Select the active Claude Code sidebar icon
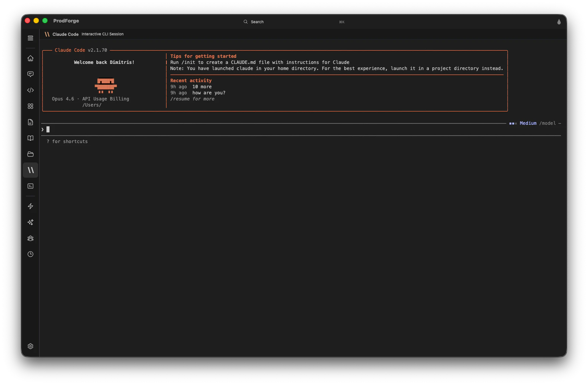 pyautogui.click(x=30, y=170)
